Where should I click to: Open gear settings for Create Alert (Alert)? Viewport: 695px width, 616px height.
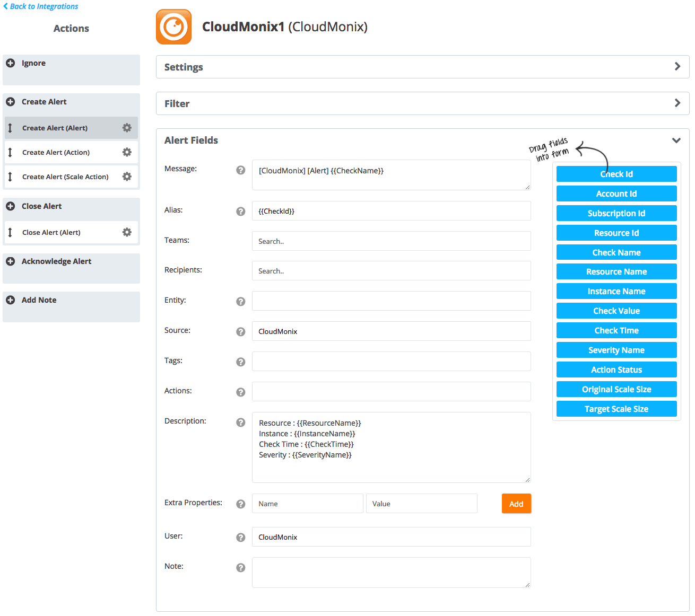point(127,128)
